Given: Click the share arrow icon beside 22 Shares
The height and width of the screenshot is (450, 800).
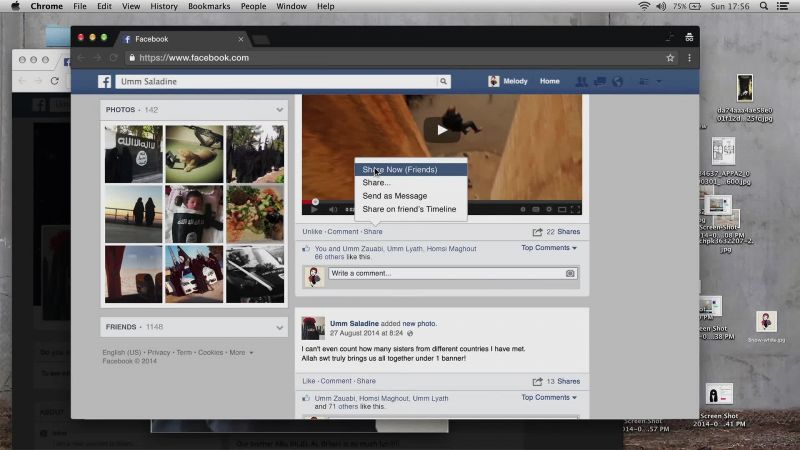Looking at the screenshot, I should [x=537, y=232].
